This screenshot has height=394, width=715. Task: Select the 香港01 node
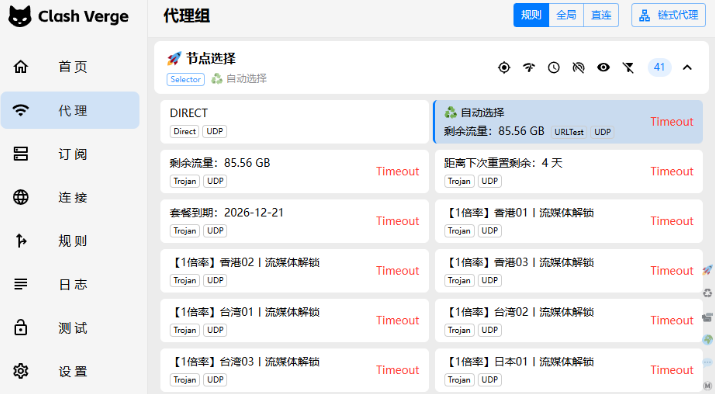click(x=569, y=221)
